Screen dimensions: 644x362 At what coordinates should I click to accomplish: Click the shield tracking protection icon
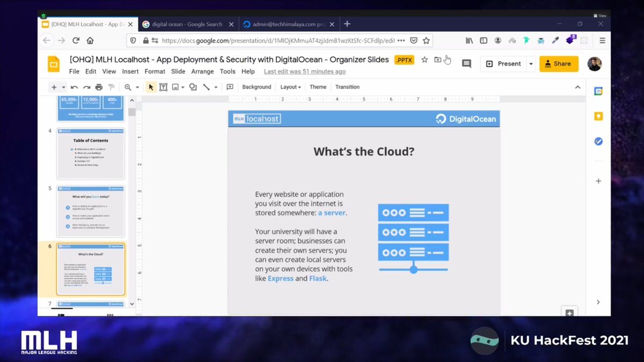pos(133,40)
